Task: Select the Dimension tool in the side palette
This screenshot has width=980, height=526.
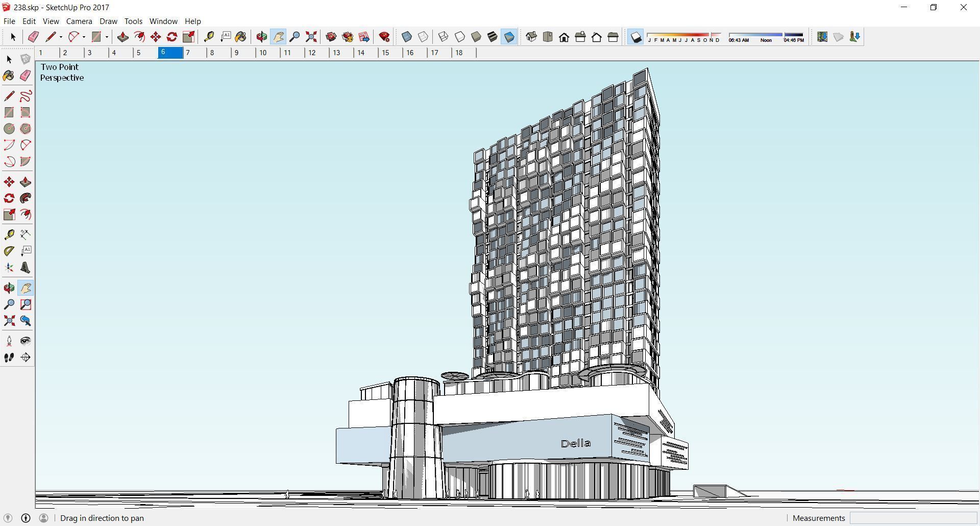Action: 26,235
